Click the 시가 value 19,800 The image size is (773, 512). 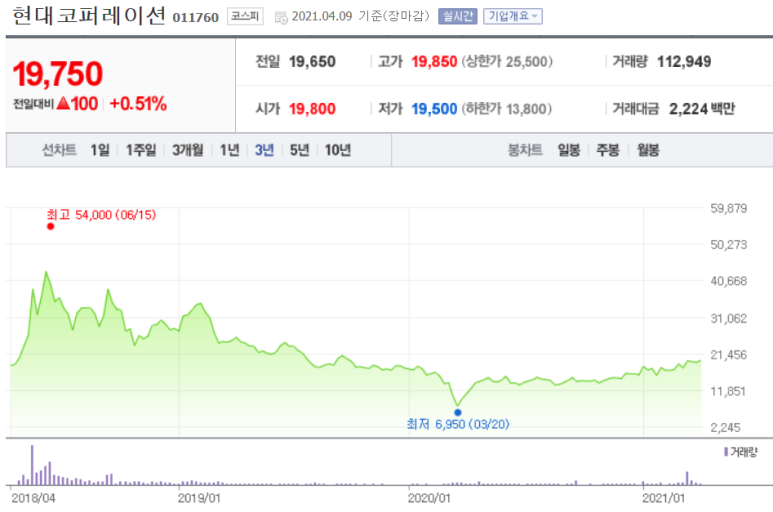tap(312, 109)
